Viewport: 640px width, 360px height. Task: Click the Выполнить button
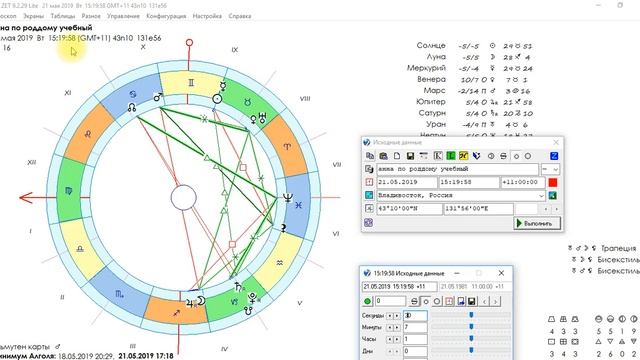(537, 223)
